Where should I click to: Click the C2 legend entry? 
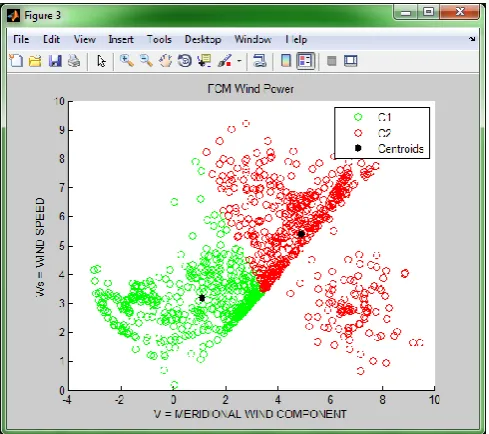coord(384,133)
